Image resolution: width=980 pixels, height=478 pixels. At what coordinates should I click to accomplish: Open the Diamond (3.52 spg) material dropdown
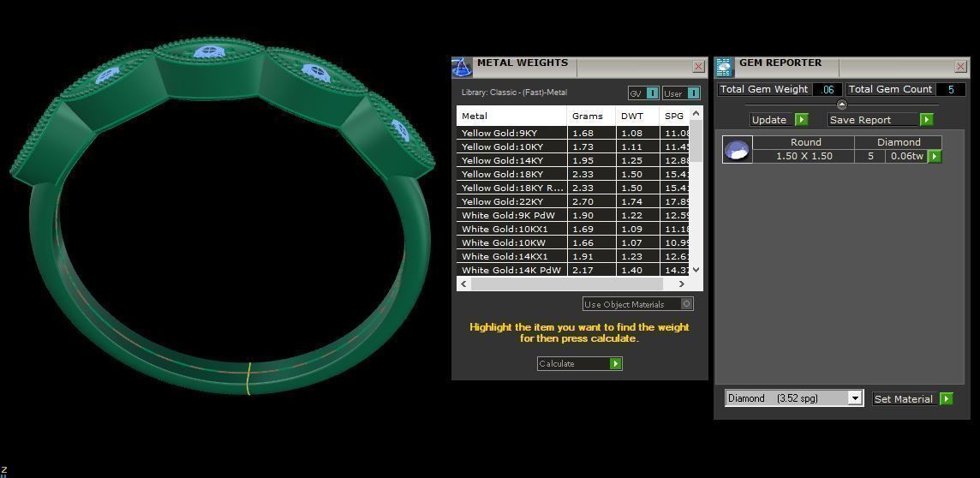pyautogui.click(x=794, y=398)
